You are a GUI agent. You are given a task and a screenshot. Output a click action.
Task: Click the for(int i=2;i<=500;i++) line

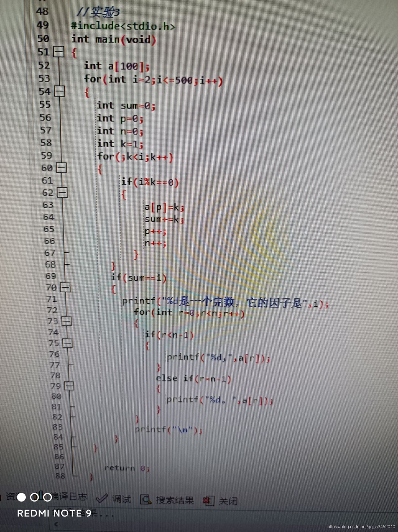(x=153, y=80)
